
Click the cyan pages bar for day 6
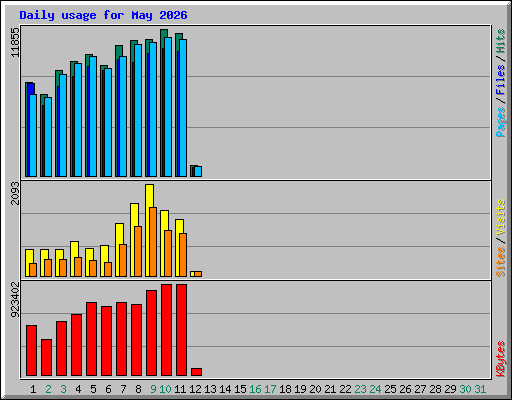coord(108,122)
